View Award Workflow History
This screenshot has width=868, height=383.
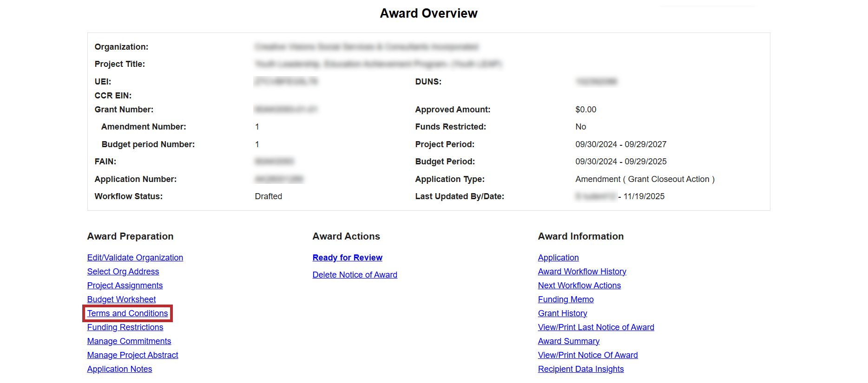pyautogui.click(x=582, y=272)
